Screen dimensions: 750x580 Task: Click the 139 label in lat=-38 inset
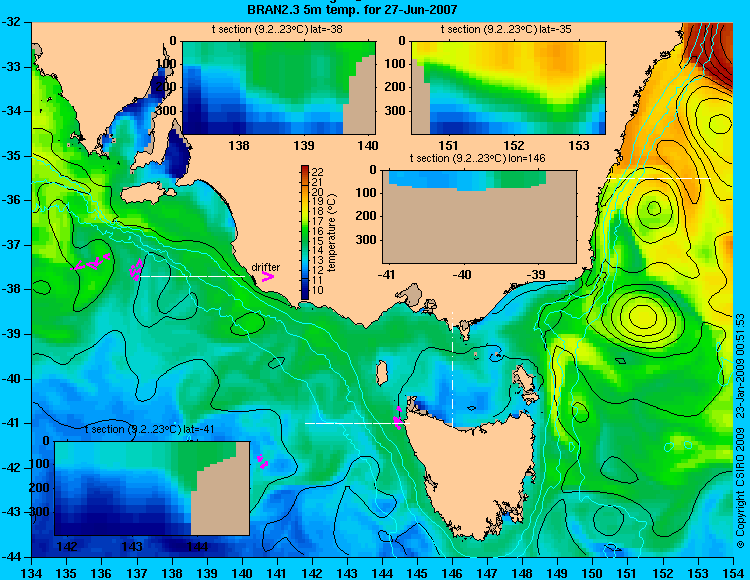[x=304, y=145]
